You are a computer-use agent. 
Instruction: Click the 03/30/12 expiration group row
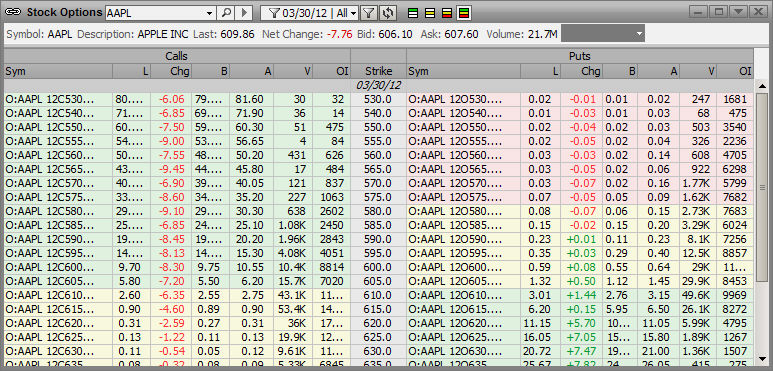[x=378, y=85]
